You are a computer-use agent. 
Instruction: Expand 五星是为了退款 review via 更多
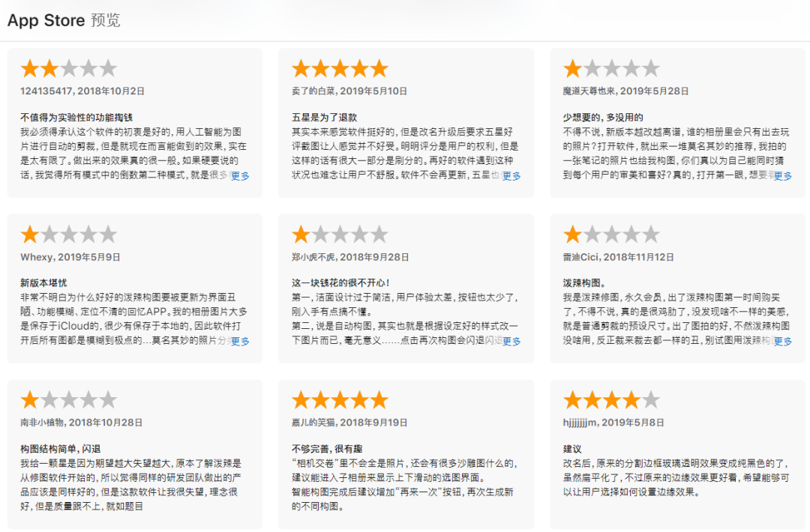[x=511, y=176]
